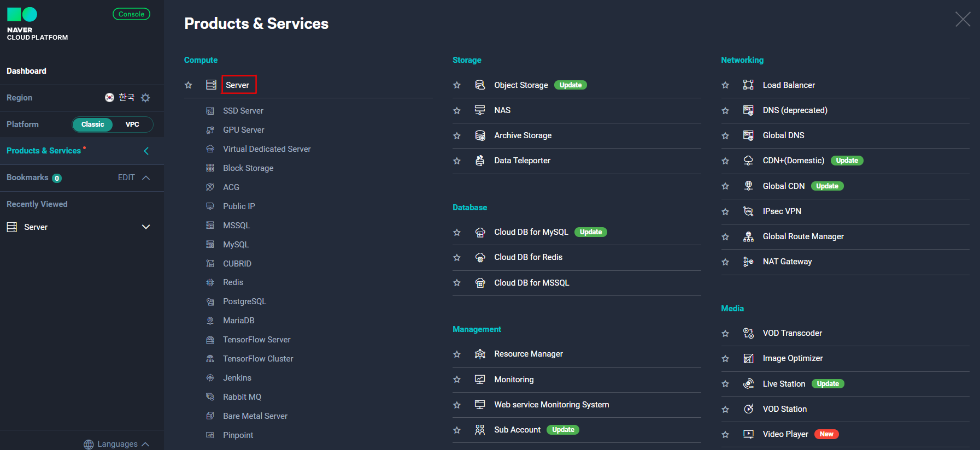Click the Korea flag region icon

[x=109, y=97]
